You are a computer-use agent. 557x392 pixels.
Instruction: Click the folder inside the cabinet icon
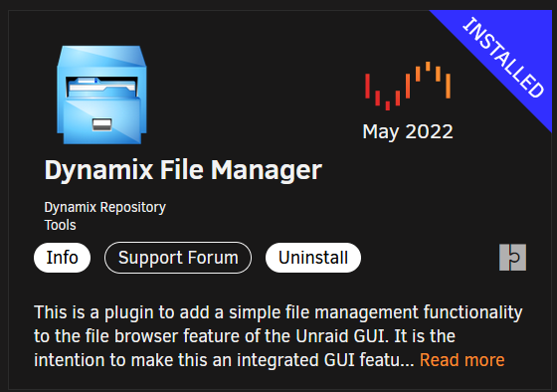click(x=101, y=88)
